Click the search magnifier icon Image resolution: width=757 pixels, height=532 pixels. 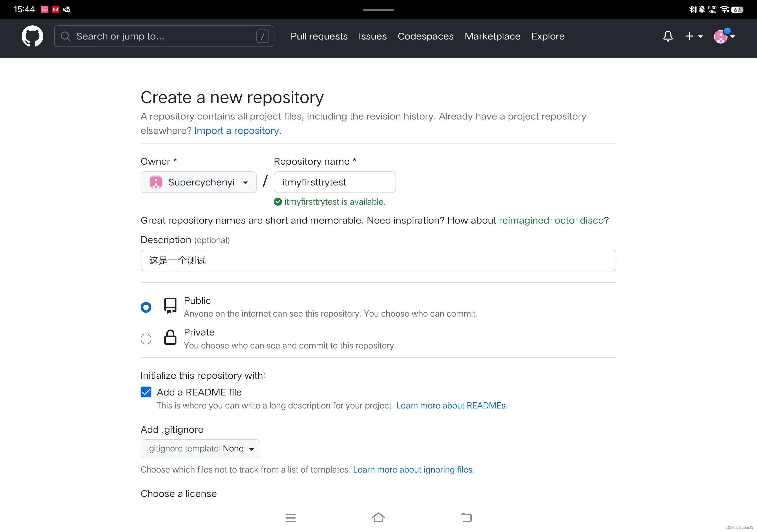(65, 36)
